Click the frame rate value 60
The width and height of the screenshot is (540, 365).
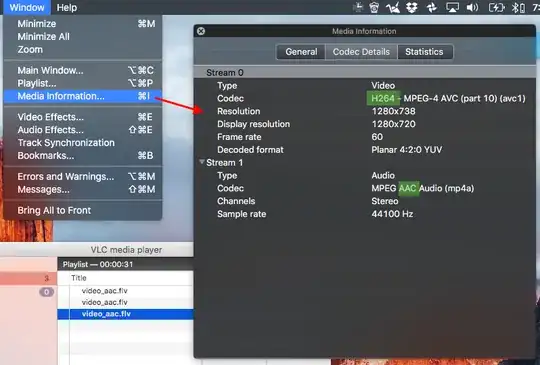click(x=377, y=137)
